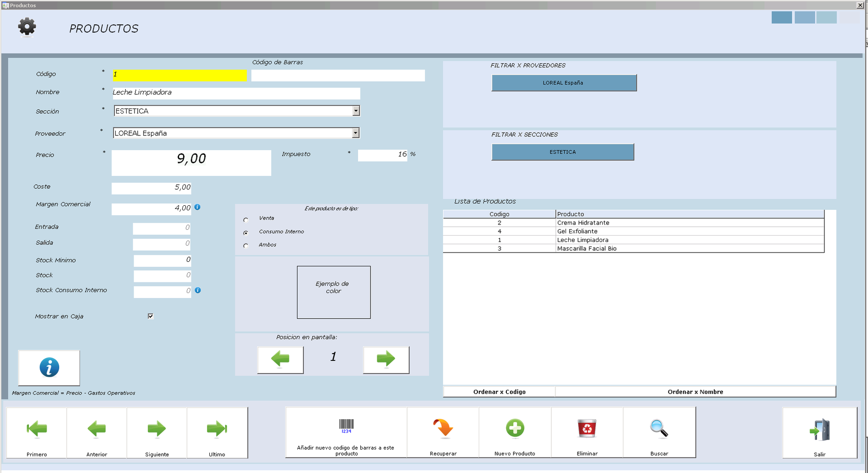Expand the Sección ESTETICA dropdown
868x473 pixels.
click(356, 111)
